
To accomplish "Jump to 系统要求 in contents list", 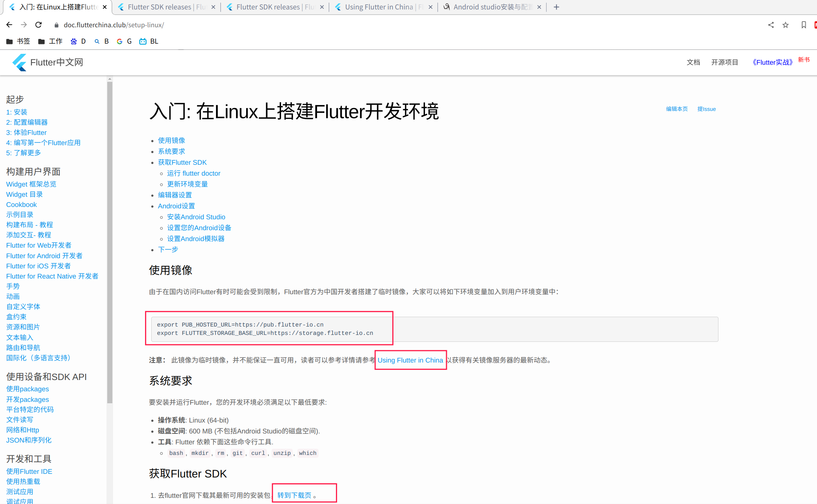I will click(172, 151).
